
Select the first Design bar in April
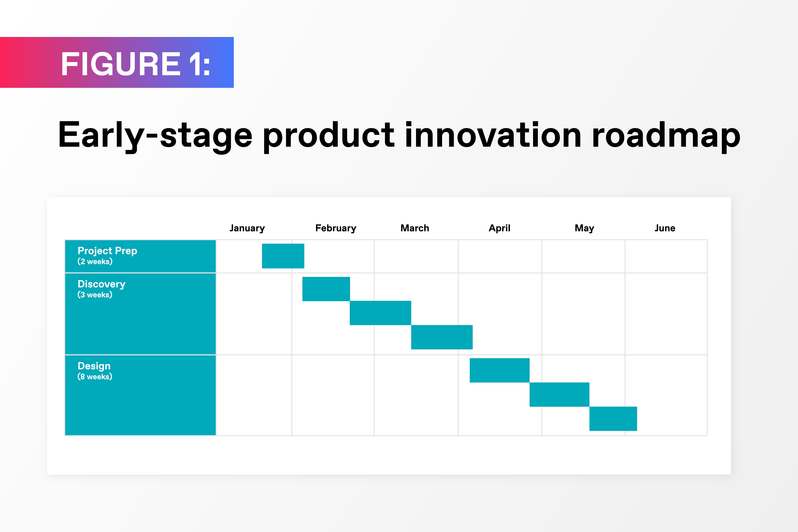pos(500,370)
